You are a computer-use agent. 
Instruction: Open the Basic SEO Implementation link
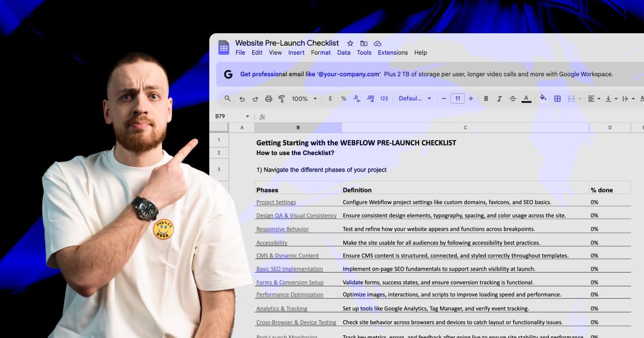(x=289, y=269)
